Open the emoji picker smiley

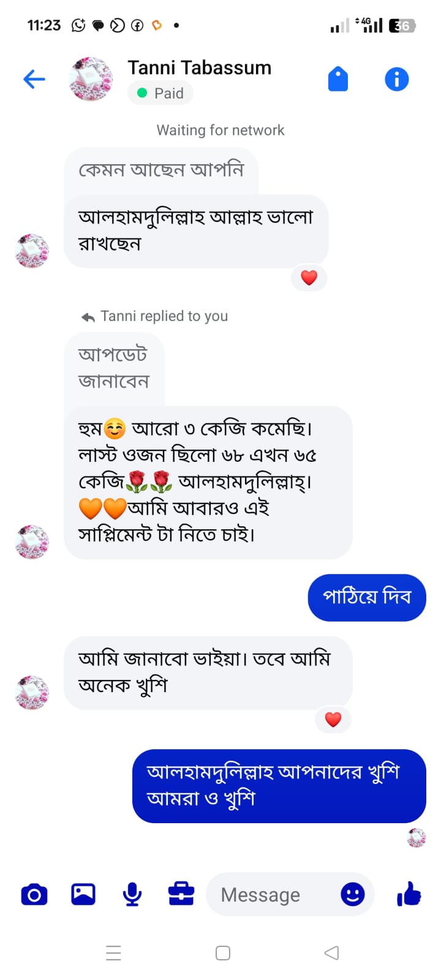pyautogui.click(x=352, y=895)
